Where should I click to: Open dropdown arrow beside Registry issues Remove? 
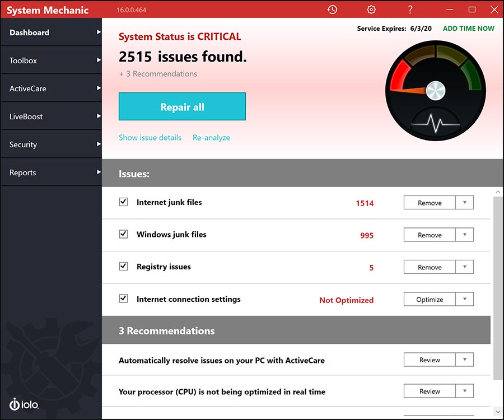(x=464, y=267)
